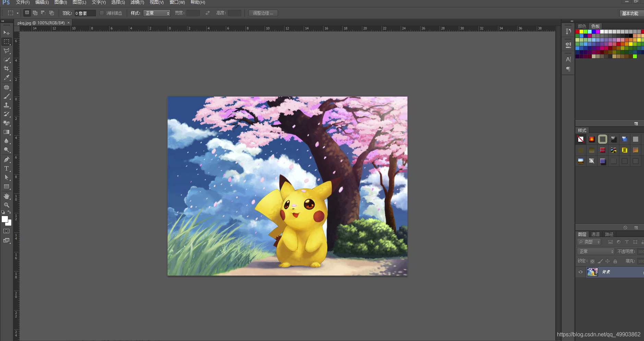
Task: Select the Quick Selection tool
Action: (7, 60)
